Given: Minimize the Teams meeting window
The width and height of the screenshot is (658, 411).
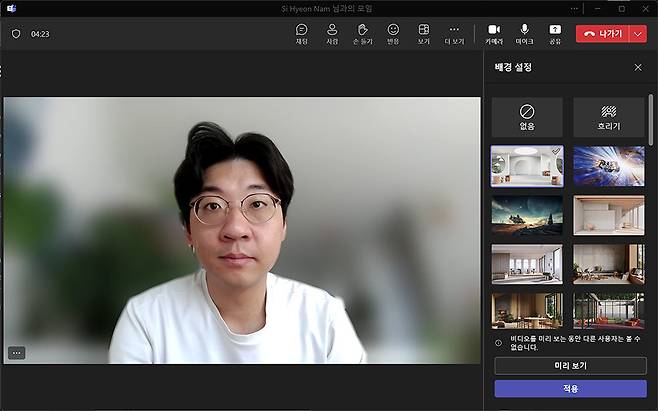Looking at the screenshot, I should [598, 8].
